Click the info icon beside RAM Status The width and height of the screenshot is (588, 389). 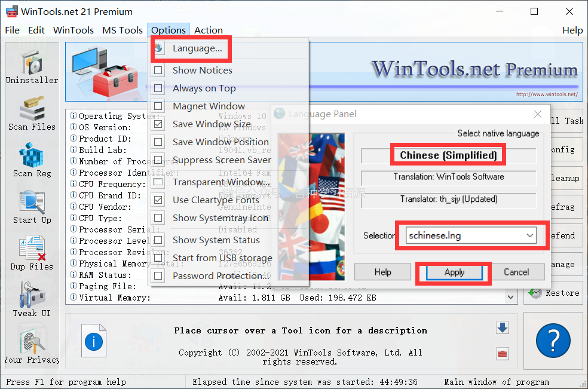tap(73, 275)
